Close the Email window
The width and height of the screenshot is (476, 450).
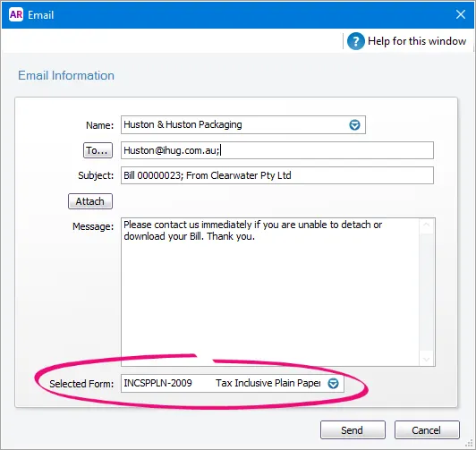[461, 14]
